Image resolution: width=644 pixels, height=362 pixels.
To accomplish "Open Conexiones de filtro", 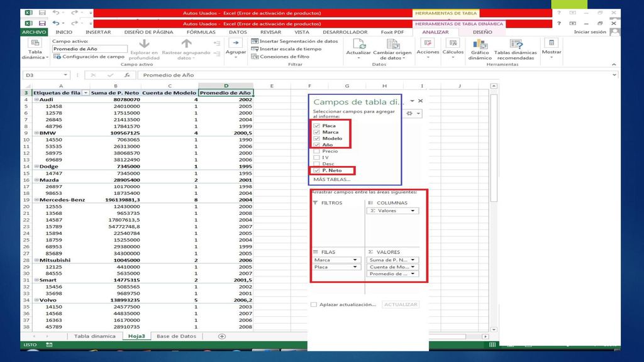I will [280, 57].
